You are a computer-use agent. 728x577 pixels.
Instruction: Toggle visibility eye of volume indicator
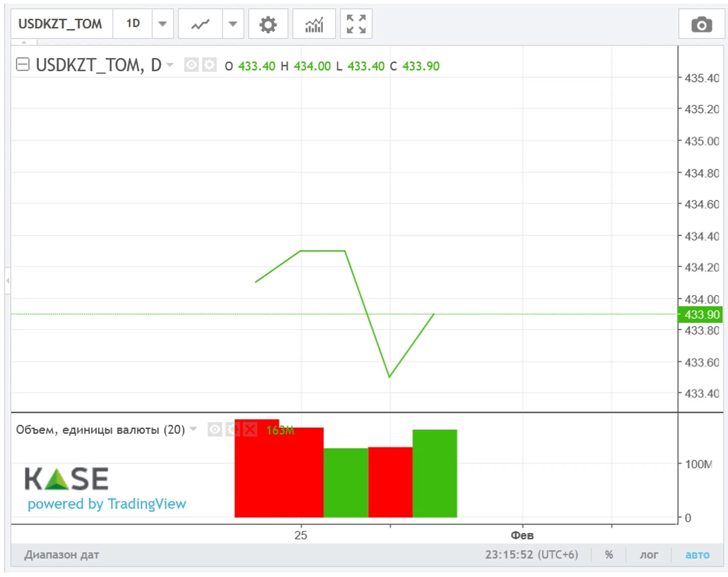click(215, 429)
